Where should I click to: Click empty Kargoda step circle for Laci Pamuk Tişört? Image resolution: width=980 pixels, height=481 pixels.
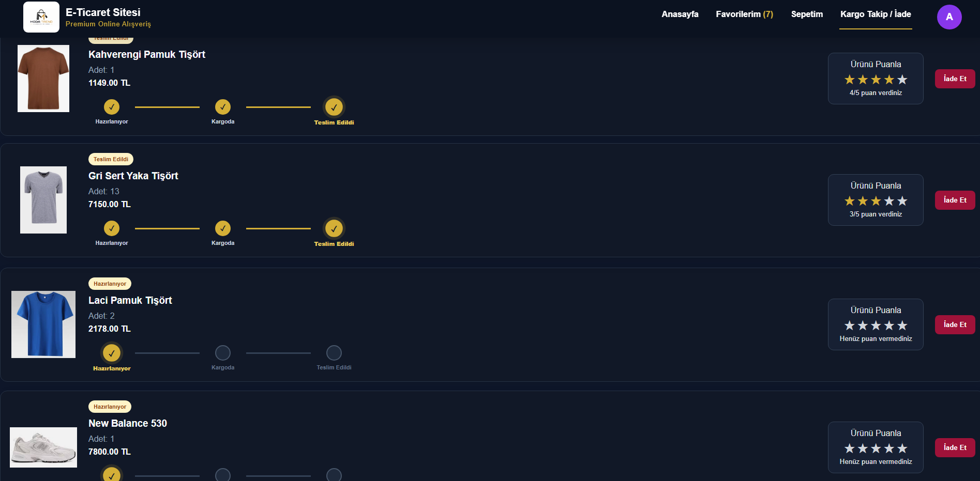223,353
